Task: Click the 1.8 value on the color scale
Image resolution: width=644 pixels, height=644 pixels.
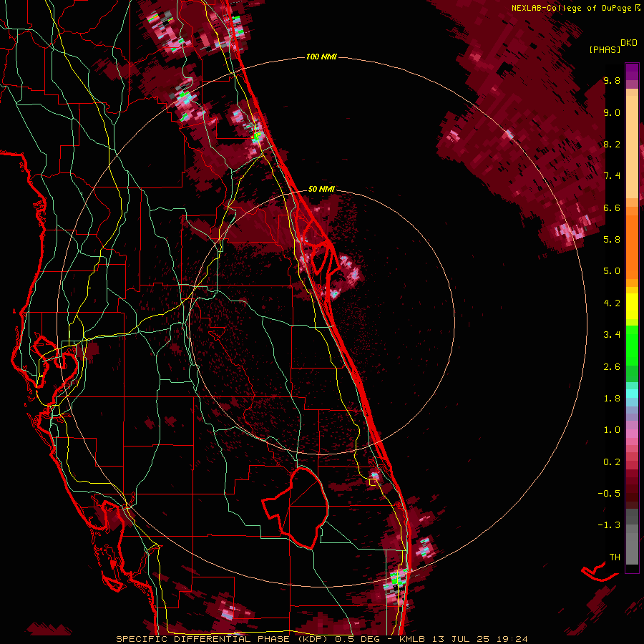Action: (x=612, y=399)
